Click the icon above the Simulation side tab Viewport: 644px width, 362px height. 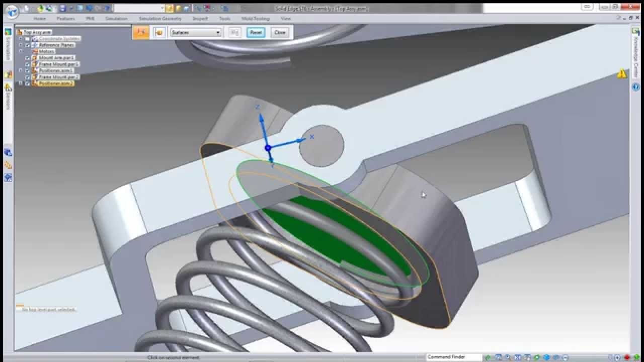[x=8, y=32]
